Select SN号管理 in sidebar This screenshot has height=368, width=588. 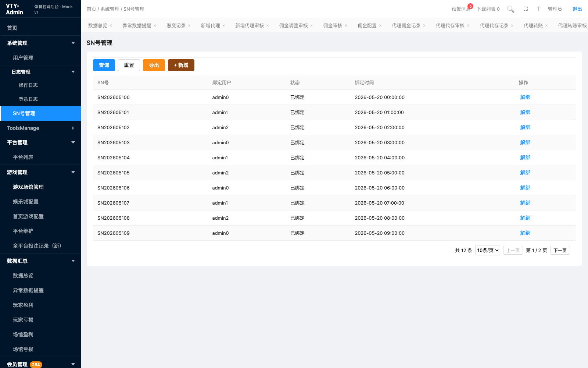[x=40, y=113]
